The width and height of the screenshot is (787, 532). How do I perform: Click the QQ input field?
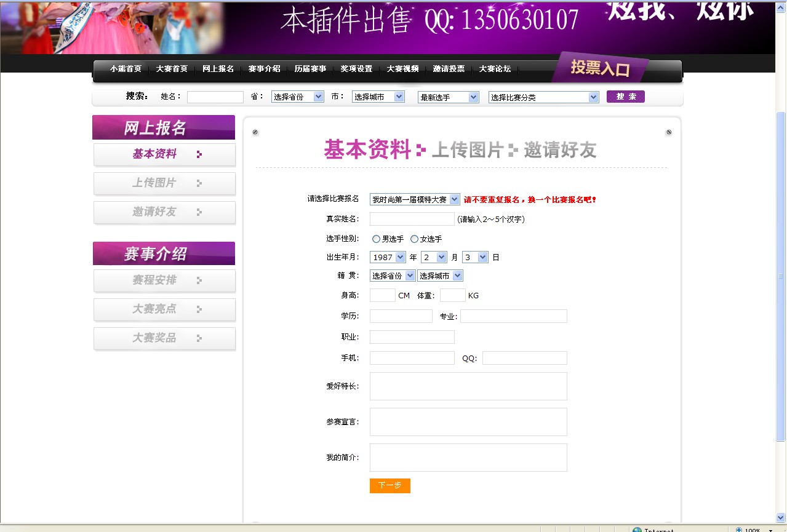click(525, 358)
